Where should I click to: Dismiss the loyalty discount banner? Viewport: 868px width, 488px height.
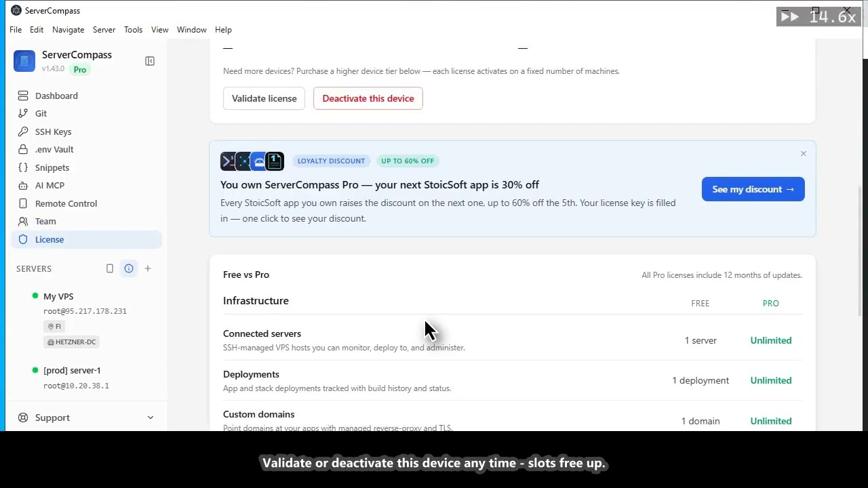(x=804, y=154)
